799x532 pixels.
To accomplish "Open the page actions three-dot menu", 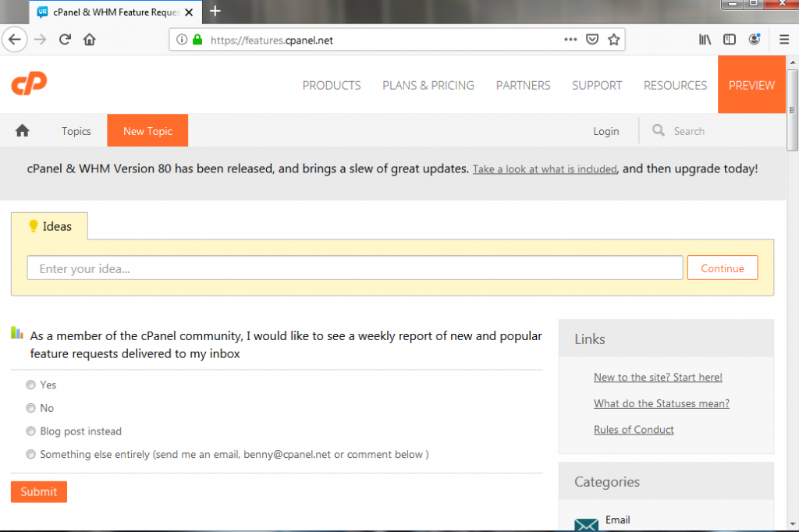I will click(570, 39).
